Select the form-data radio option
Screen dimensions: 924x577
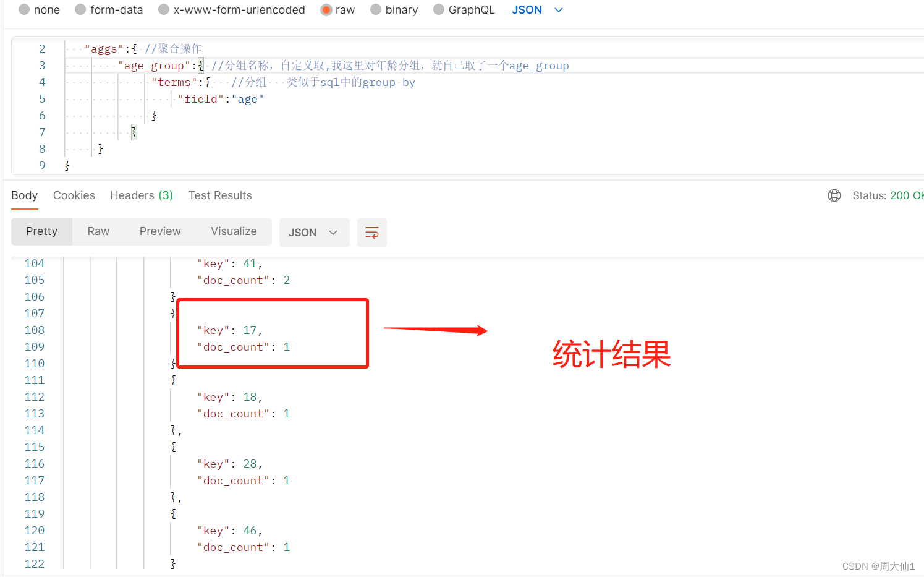[x=80, y=10]
